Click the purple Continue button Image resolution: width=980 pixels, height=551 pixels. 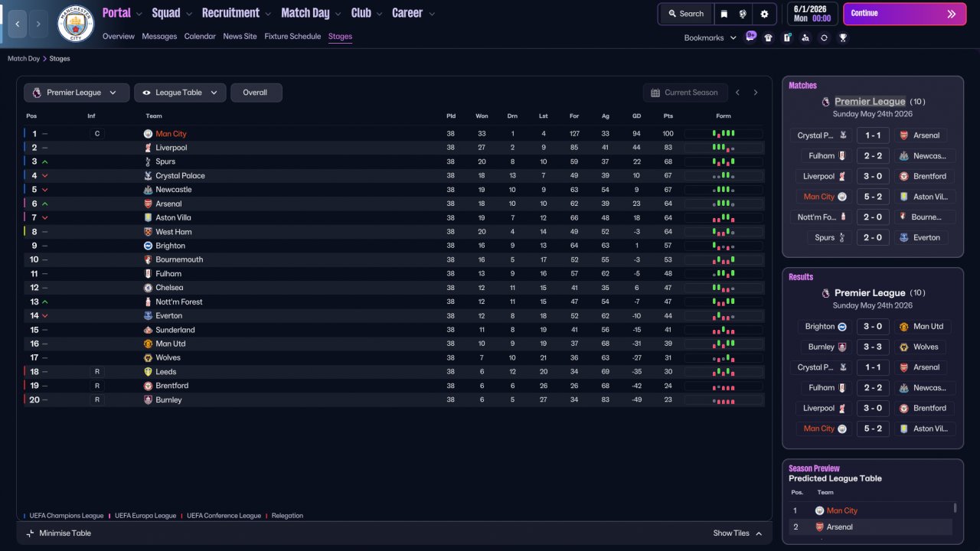pos(905,14)
